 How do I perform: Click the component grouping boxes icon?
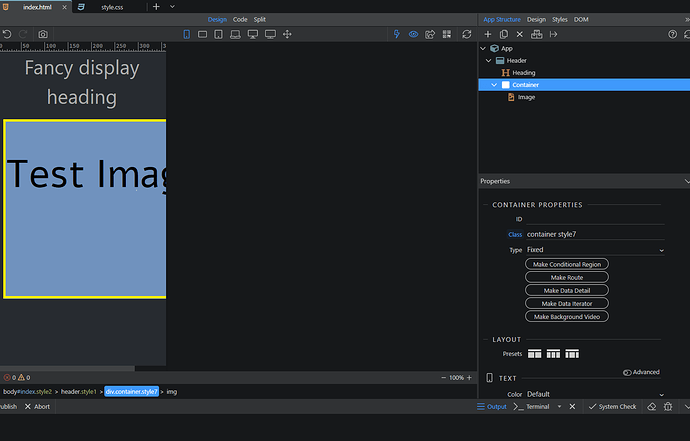pyautogui.click(x=536, y=34)
